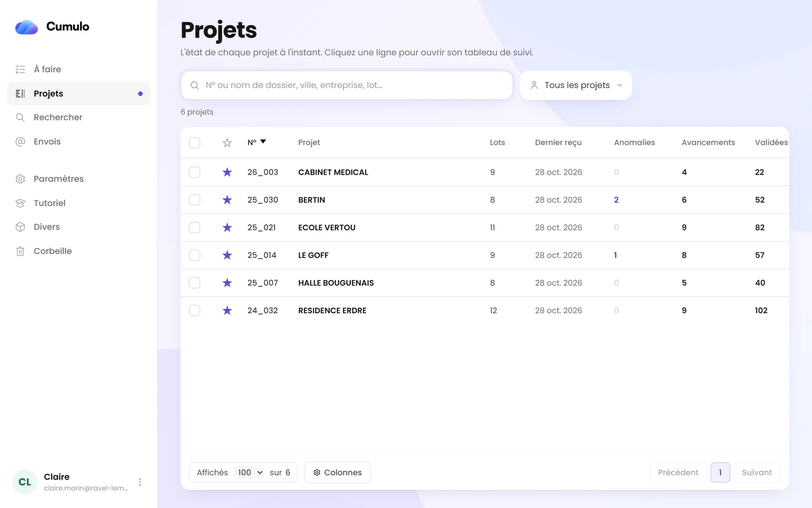
Task: Click the Corbeille trash icon
Action: tap(20, 251)
